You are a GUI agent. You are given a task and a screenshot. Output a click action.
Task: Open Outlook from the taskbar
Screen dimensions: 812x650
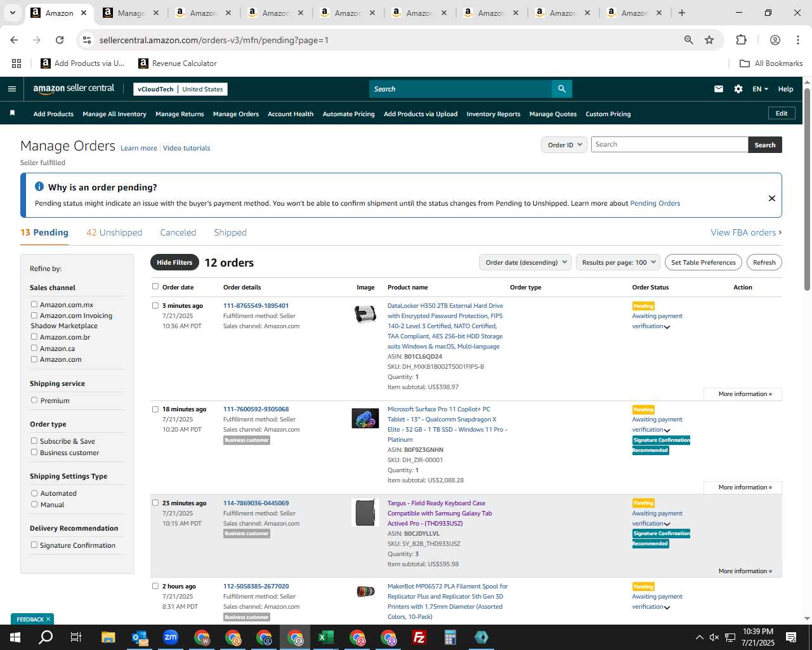point(140,637)
